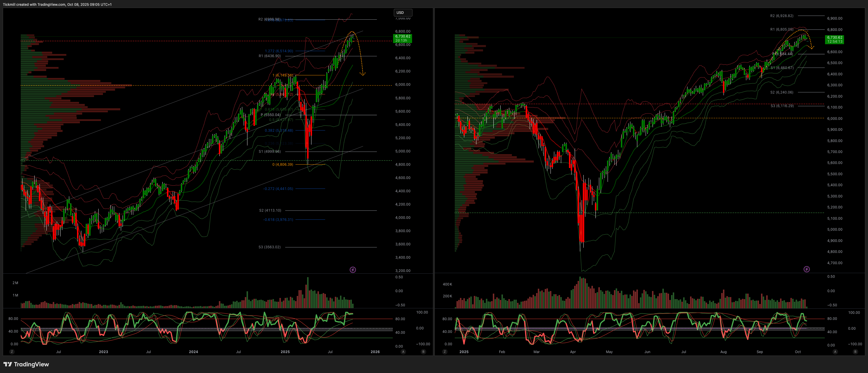Toggle the B scale button on left chart

point(423,352)
